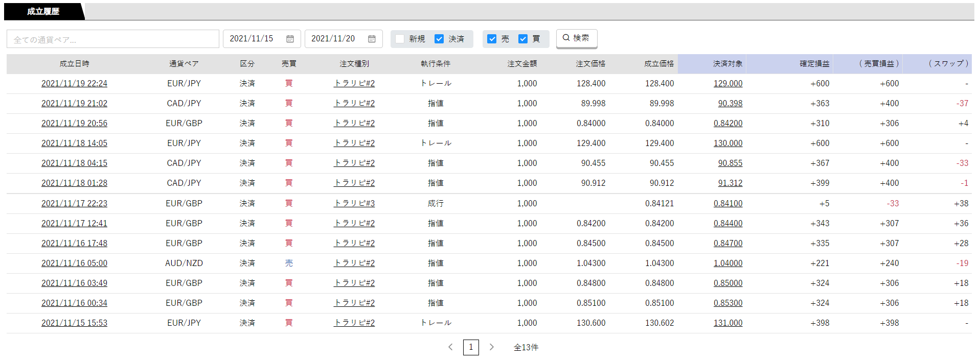This screenshot has height=361, width=980.
Task: Select the +221 confirmed profit value
Action: [819, 263]
